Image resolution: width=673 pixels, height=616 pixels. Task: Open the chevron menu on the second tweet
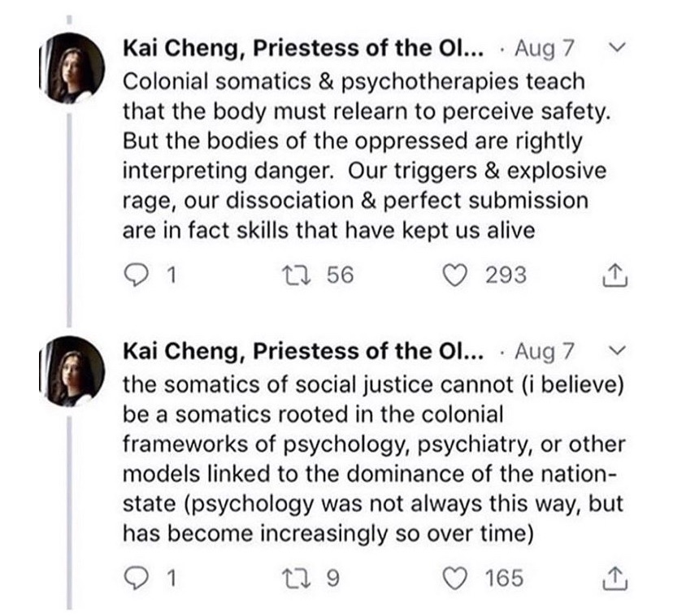(x=615, y=351)
